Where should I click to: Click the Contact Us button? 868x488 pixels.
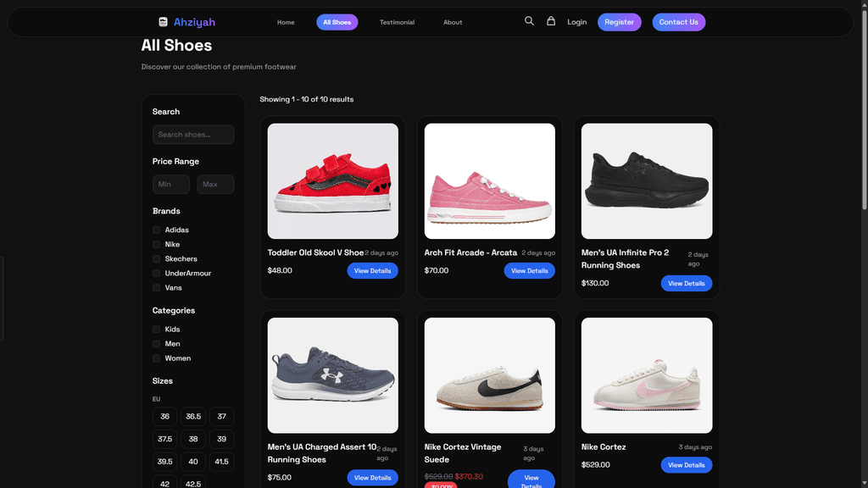tap(679, 22)
